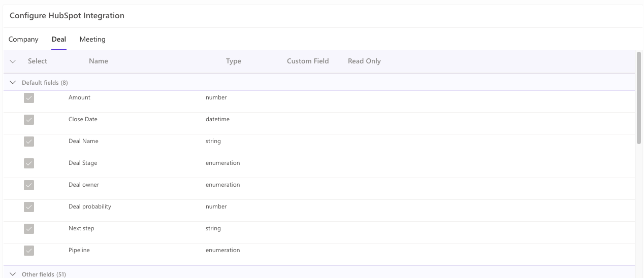Click the Configure HubSpot Integration title
644x278 pixels.
(x=67, y=16)
